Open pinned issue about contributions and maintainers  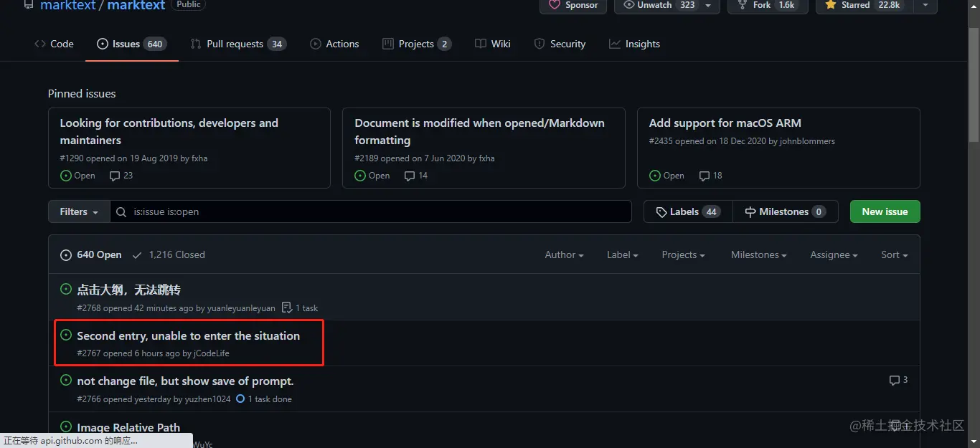point(169,131)
